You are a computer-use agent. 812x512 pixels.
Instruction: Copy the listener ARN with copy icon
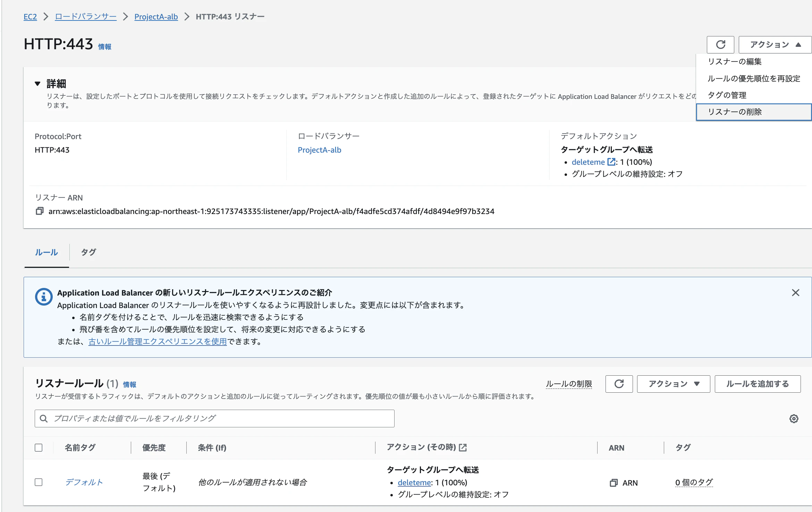[40, 211]
